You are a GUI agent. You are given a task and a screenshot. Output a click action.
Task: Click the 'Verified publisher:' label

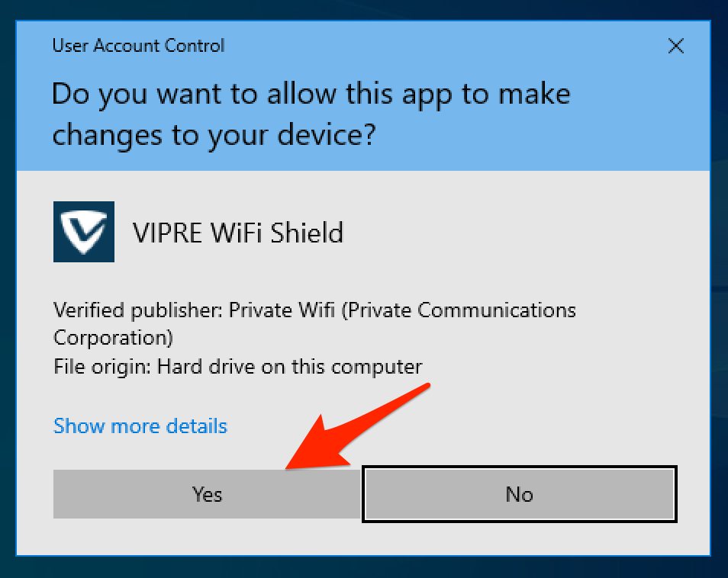point(139,311)
